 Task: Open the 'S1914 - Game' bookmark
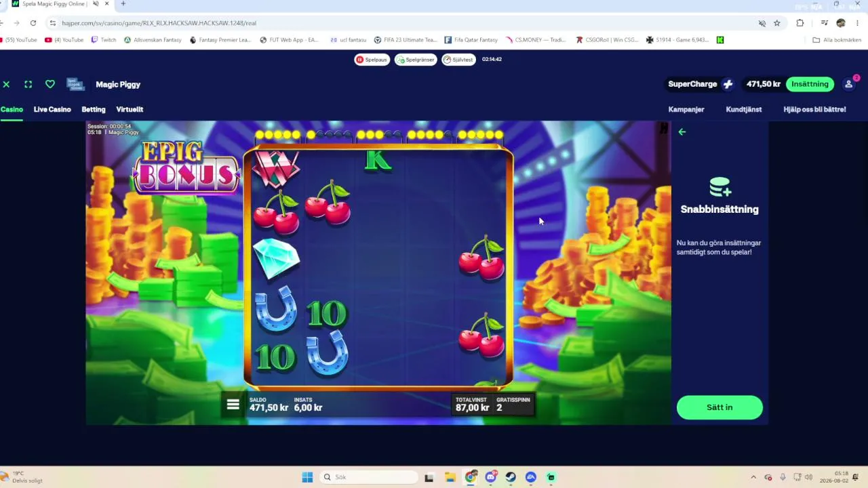677,40
